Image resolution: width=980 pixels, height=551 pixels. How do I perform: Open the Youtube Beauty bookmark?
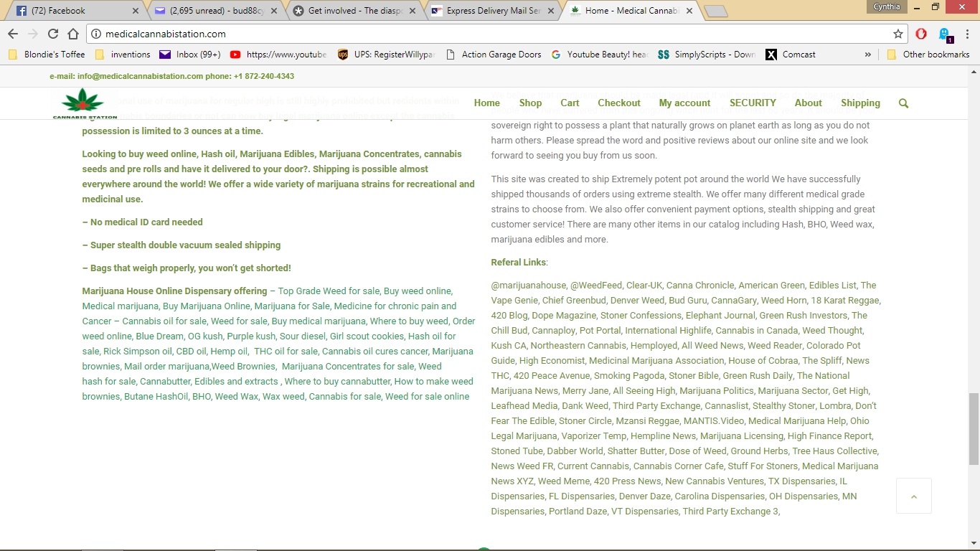click(599, 55)
